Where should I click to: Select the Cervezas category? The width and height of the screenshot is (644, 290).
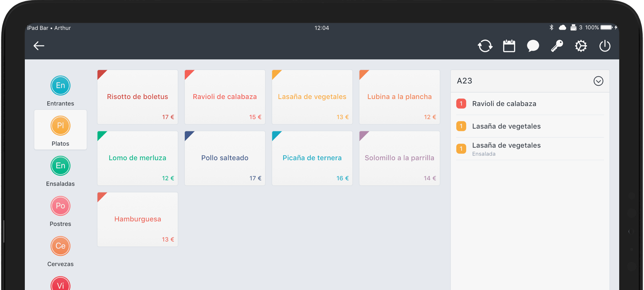(60, 252)
